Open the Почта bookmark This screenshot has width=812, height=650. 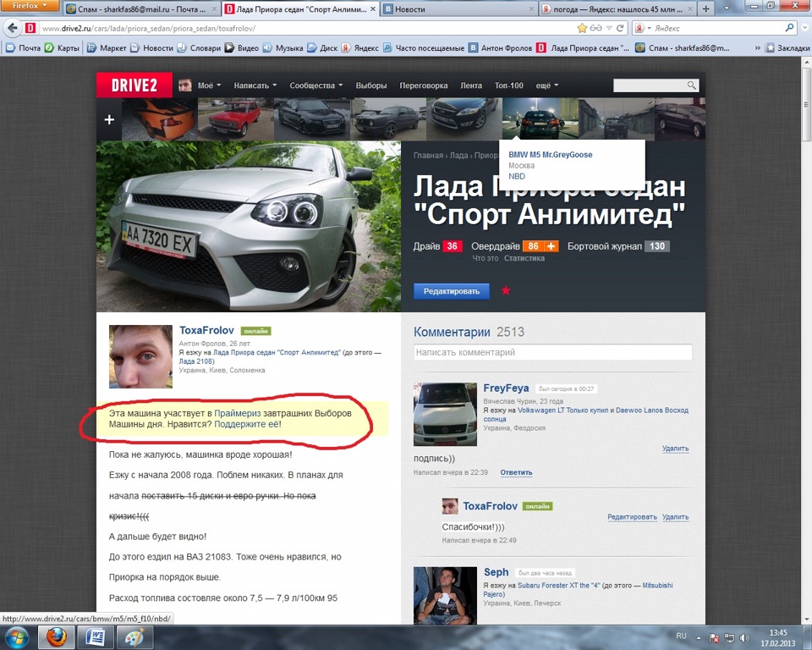[x=24, y=47]
